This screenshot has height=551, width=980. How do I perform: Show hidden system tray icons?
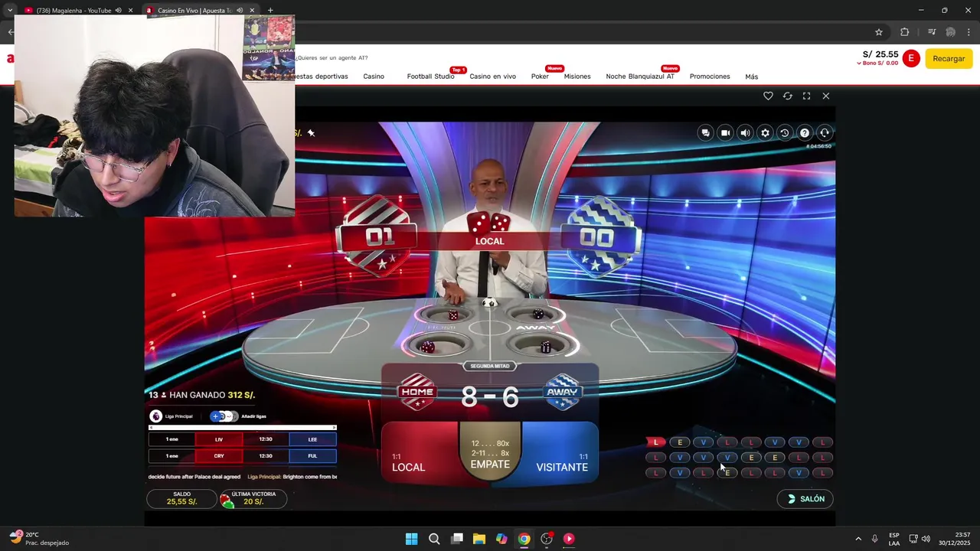[857, 539]
